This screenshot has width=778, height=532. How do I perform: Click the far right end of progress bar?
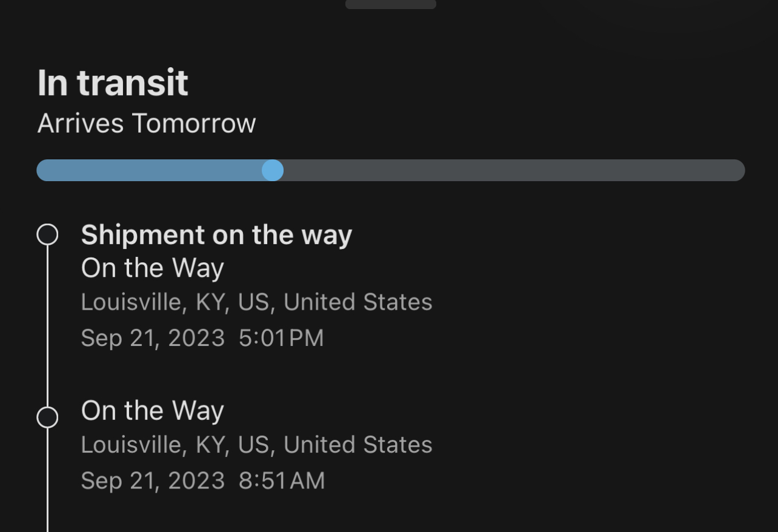736,170
